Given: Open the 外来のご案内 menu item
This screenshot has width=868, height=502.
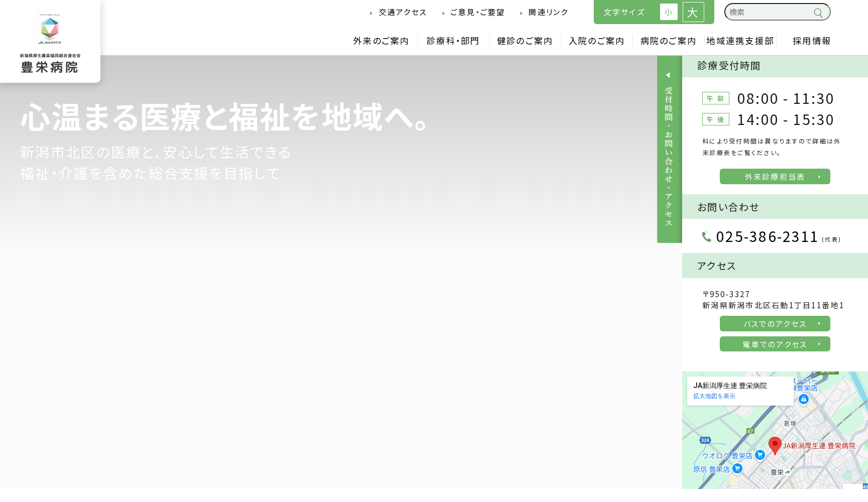Looking at the screenshot, I should point(381,41).
